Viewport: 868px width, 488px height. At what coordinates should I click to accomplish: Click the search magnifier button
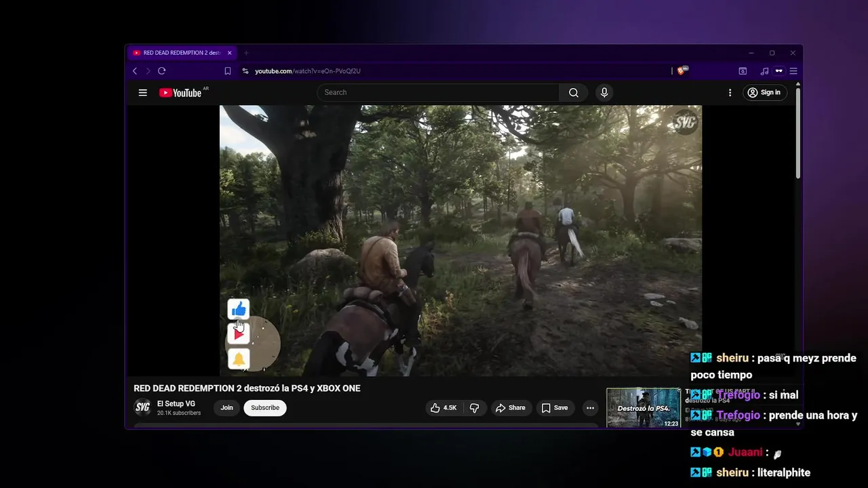[x=574, y=93]
